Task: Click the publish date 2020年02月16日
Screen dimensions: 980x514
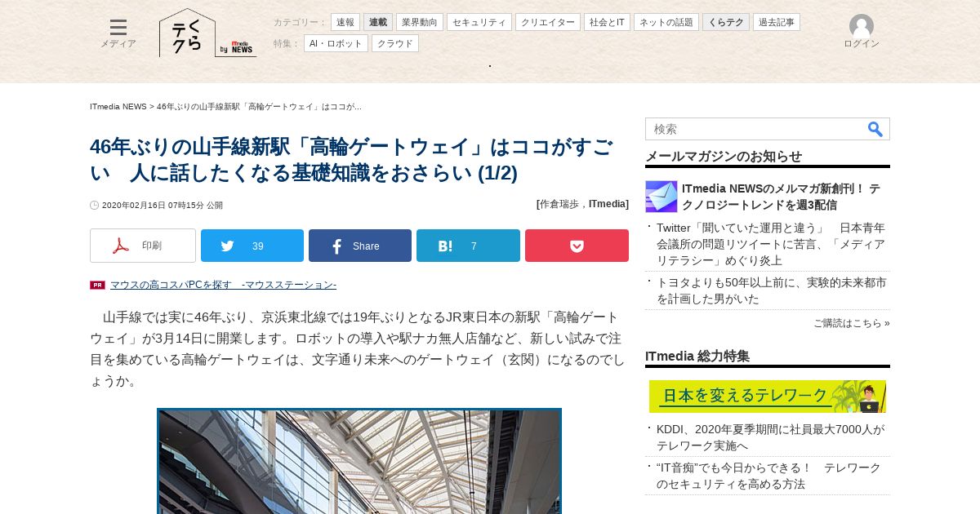Action: [x=163, y=206]
